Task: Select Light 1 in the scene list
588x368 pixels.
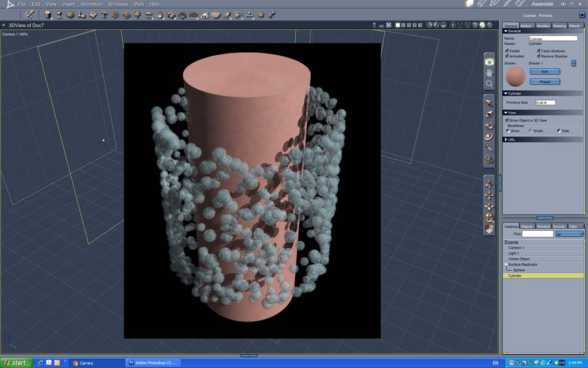Action: (543, 254)
